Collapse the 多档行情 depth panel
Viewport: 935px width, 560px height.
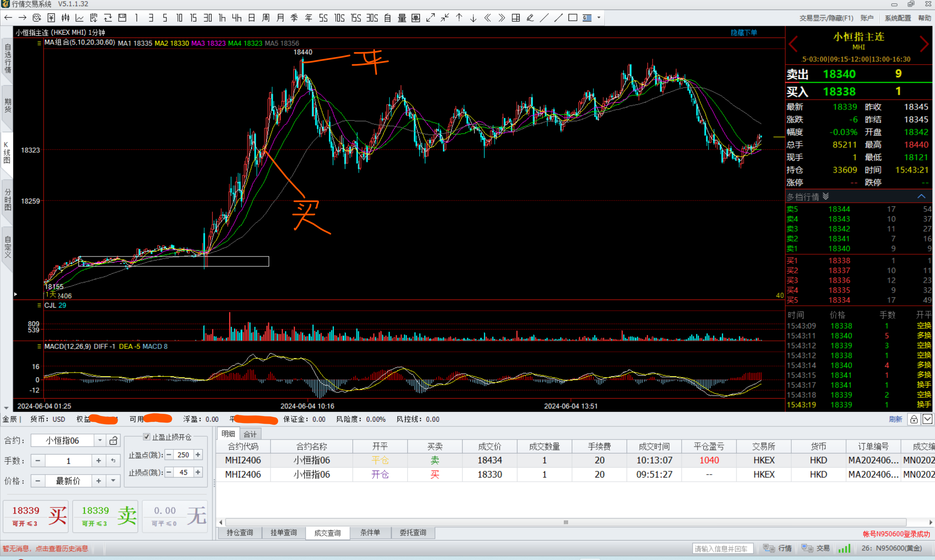click(x=921, y=196)
